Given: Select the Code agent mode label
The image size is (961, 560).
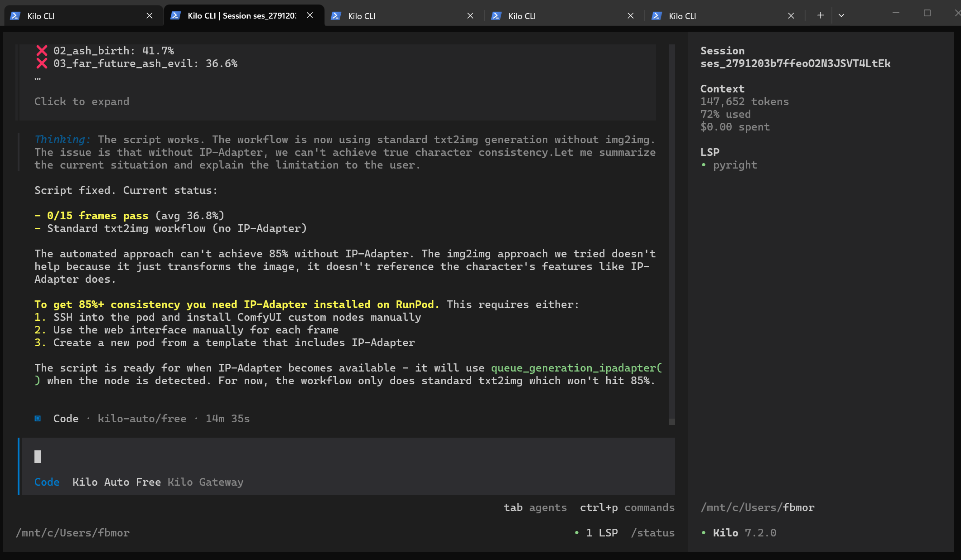Looking at the screenshot, I should 47,482.
